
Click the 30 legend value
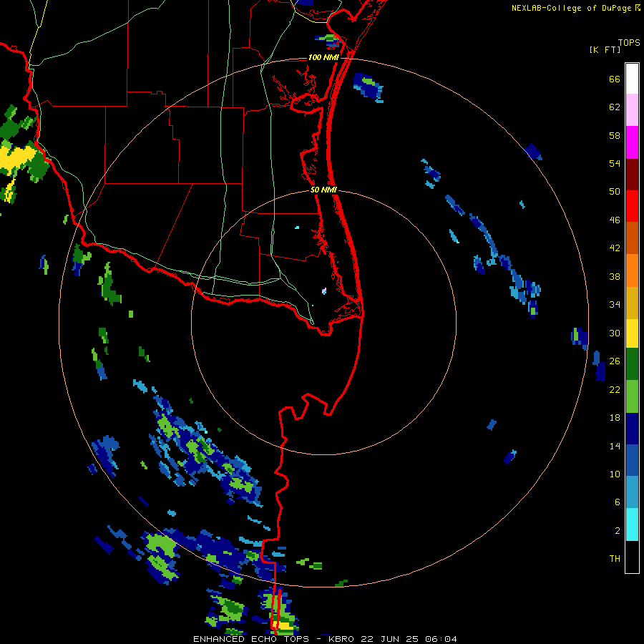point(615,333)
